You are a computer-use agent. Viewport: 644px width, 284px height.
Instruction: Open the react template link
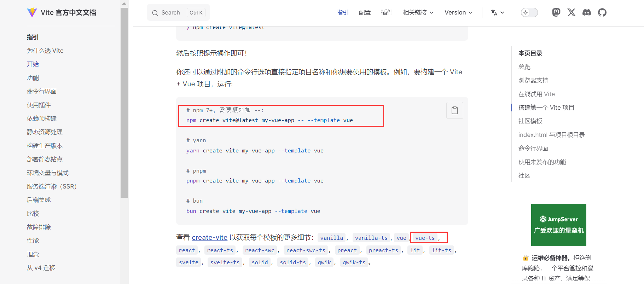[187, 250]
